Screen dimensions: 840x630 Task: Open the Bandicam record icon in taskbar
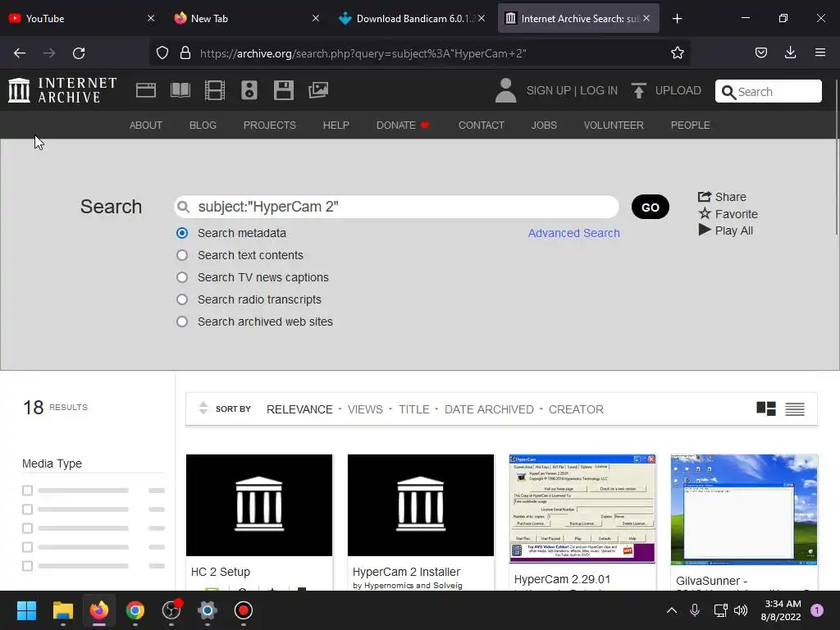(x=243, y=610)
